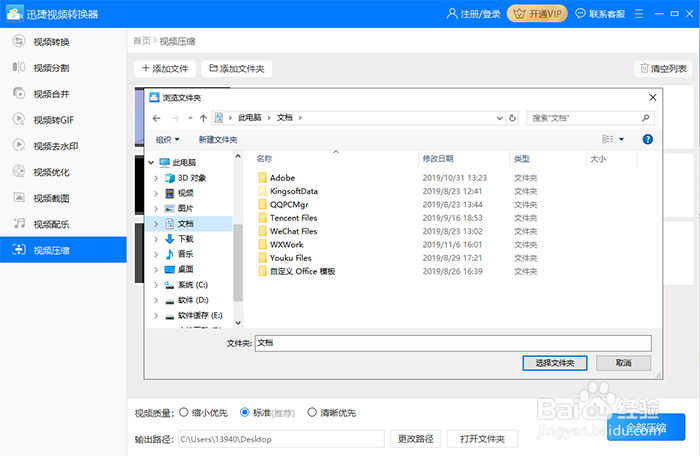Sort by the 名称 column header

tap(264, 159)
